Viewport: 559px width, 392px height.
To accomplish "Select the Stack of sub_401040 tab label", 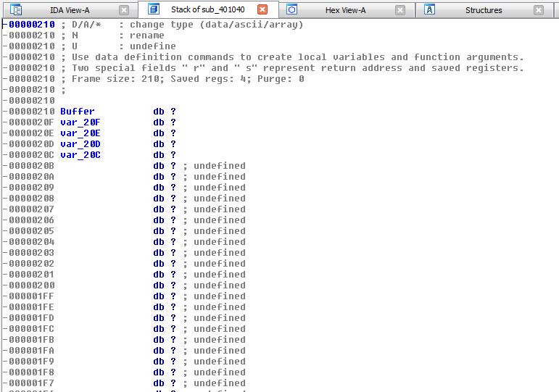I will [x=209, y=10].
